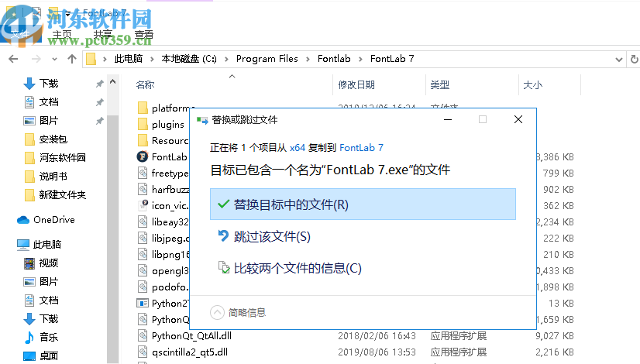The height and width of the screenshot is (364, 640).
Task: Choose replace the file in destination option
Action: click(x=363, y=204)
